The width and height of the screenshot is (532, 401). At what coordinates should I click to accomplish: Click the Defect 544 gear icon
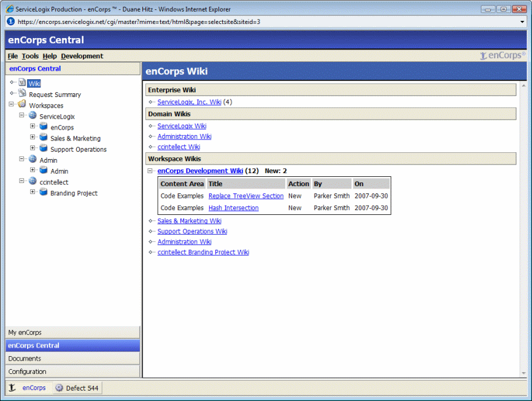click(x=59, y=387)
